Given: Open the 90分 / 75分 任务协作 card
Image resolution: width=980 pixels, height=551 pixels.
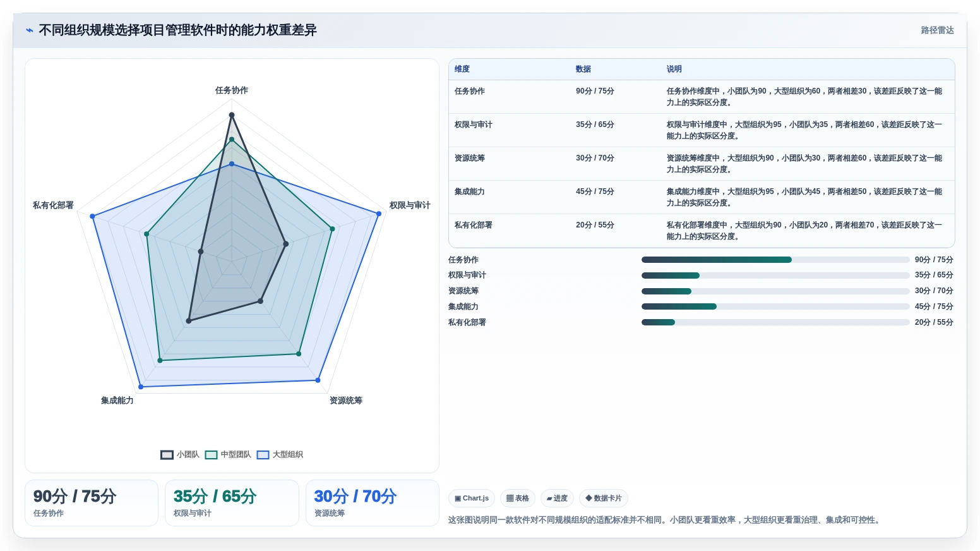Looking at the screenshot, I should (x=92, y=503).
